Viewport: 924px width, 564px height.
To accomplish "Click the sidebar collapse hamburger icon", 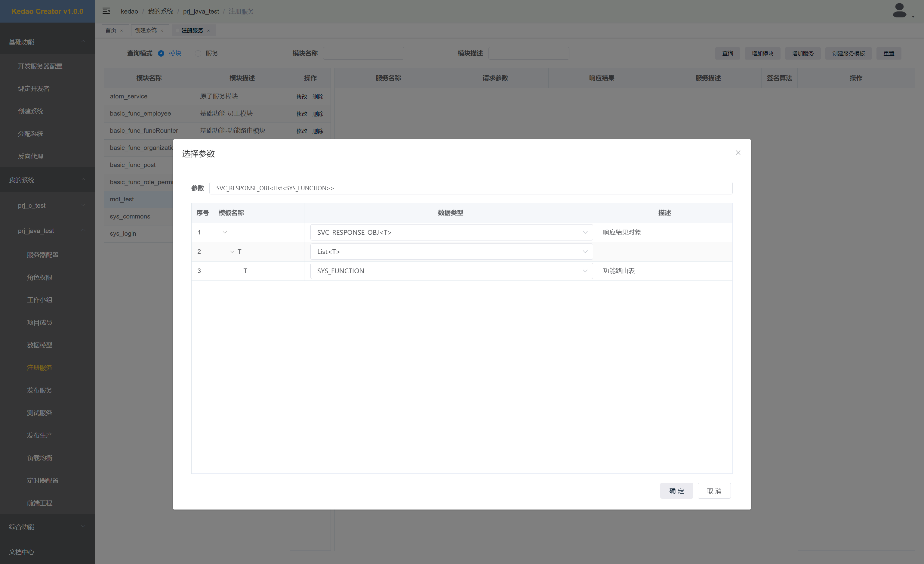I will pos(106,11).
